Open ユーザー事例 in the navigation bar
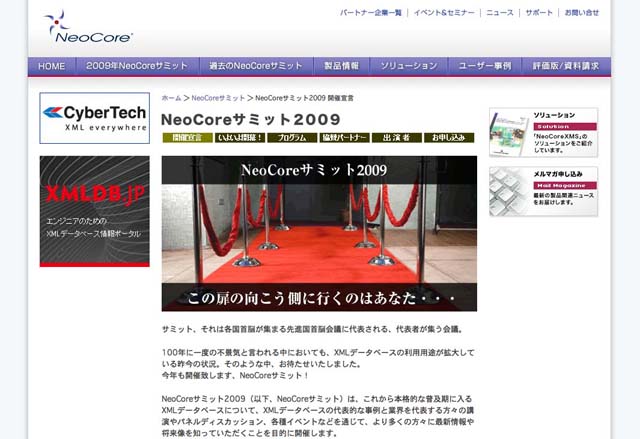Image resolution: width=640 pixels, height=439 pixels. 484,66
